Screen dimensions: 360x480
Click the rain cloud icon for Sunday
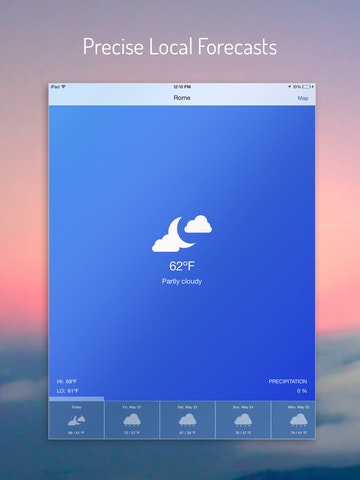pyautogui.click(x=243, y=420)
